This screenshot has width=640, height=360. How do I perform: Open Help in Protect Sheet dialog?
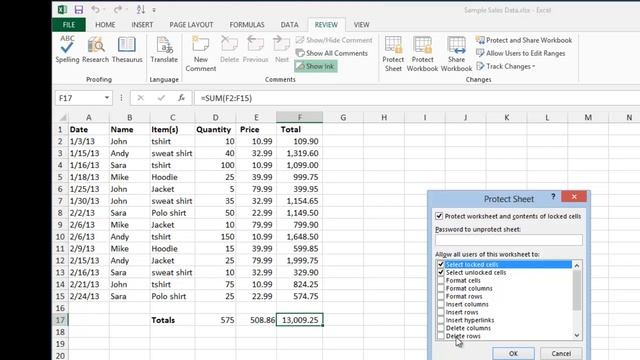coord(553,197)
